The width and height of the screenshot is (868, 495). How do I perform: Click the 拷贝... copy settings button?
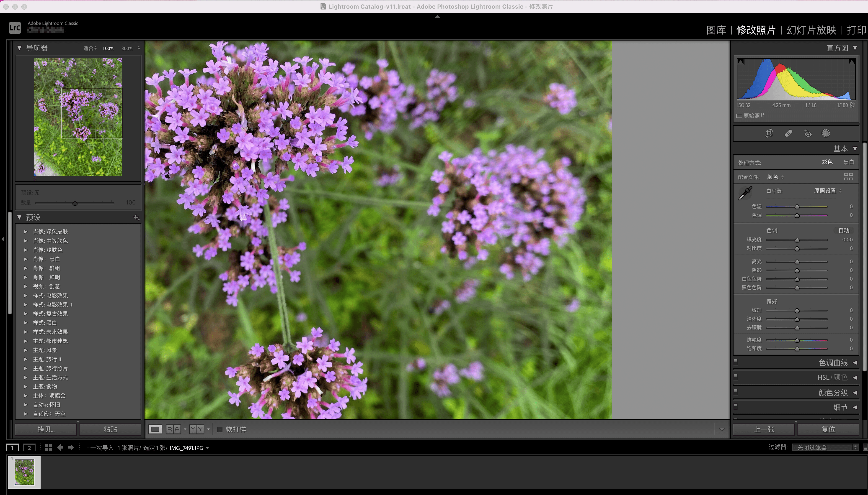[46, 429]
